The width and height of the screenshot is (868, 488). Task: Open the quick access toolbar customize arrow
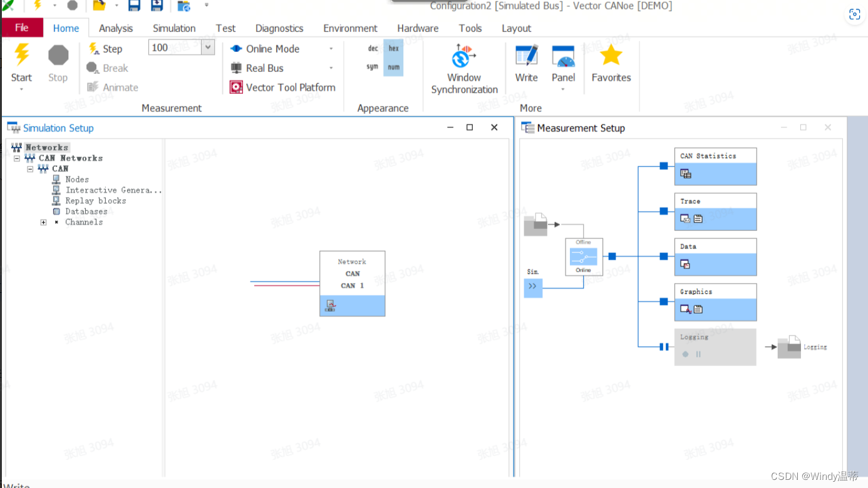[207, 5]
